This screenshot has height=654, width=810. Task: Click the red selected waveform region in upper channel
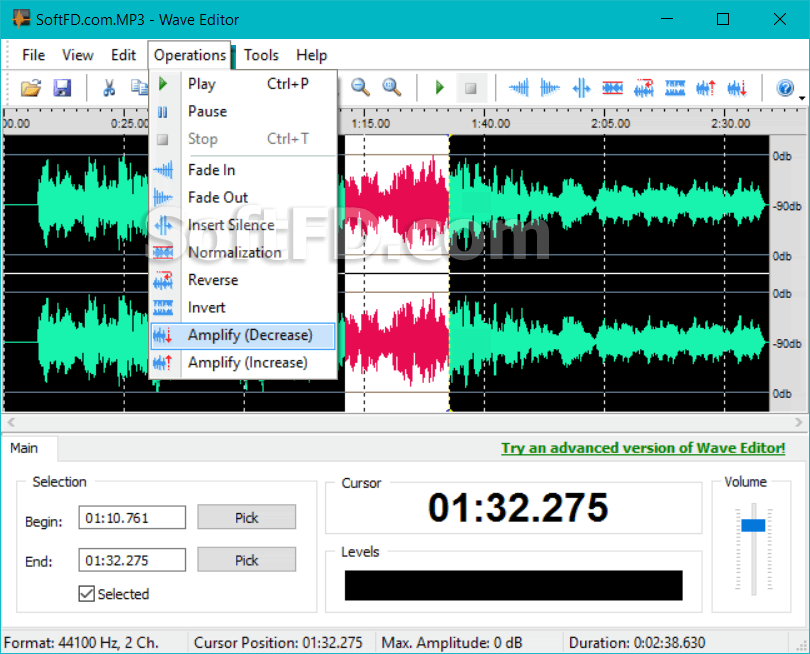coord(397,204)
